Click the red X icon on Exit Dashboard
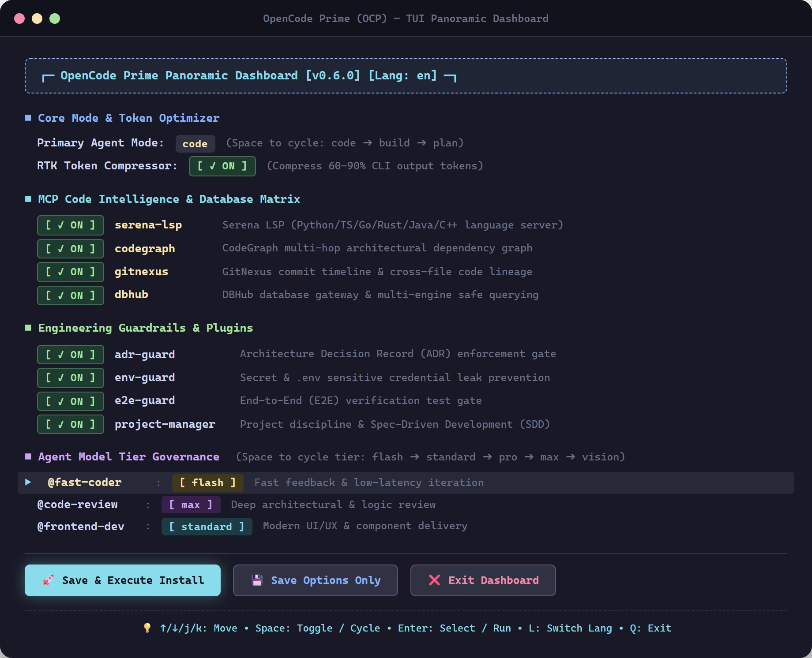 pos(434,580)
